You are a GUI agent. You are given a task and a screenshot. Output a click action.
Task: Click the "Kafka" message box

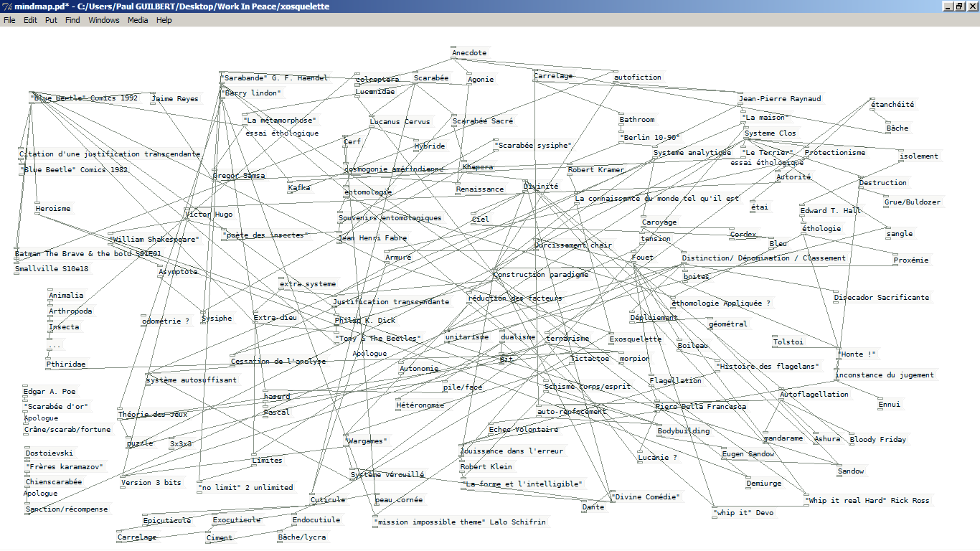click(x=301, y=187)
